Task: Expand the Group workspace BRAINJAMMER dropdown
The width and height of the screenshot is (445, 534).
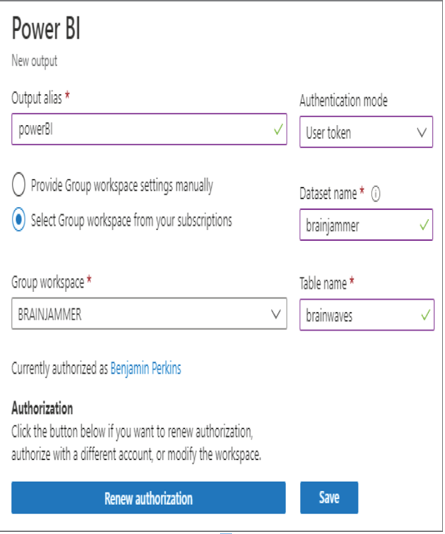Action: coord(149,314)
